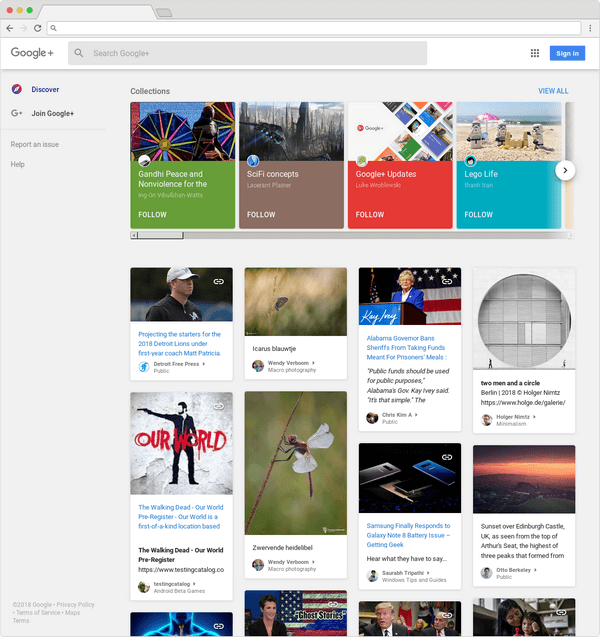
Task: Open the Google apps grid icon
Action: (x=535, y=53)
